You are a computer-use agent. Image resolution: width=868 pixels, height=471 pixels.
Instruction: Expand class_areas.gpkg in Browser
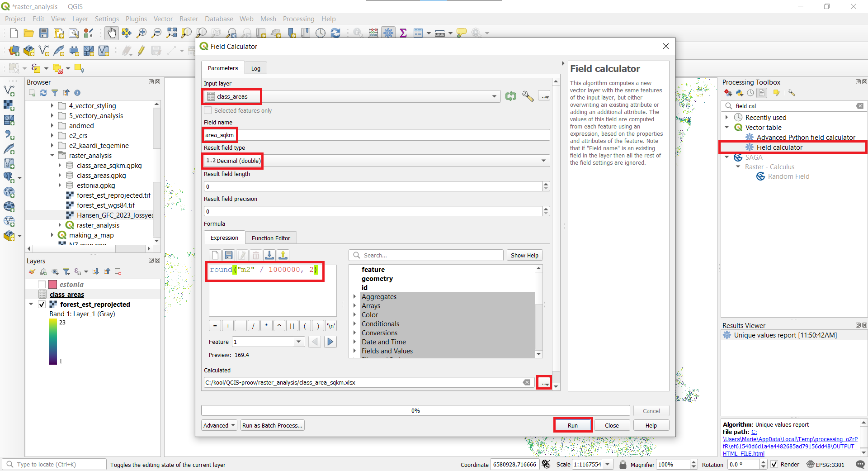pos(60,176)
